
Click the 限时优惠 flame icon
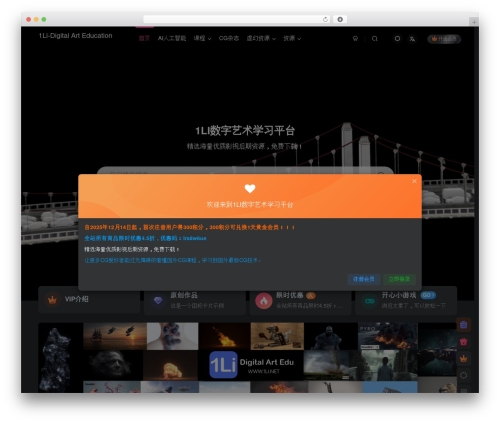pyautogui.click(x=264, y=301)
